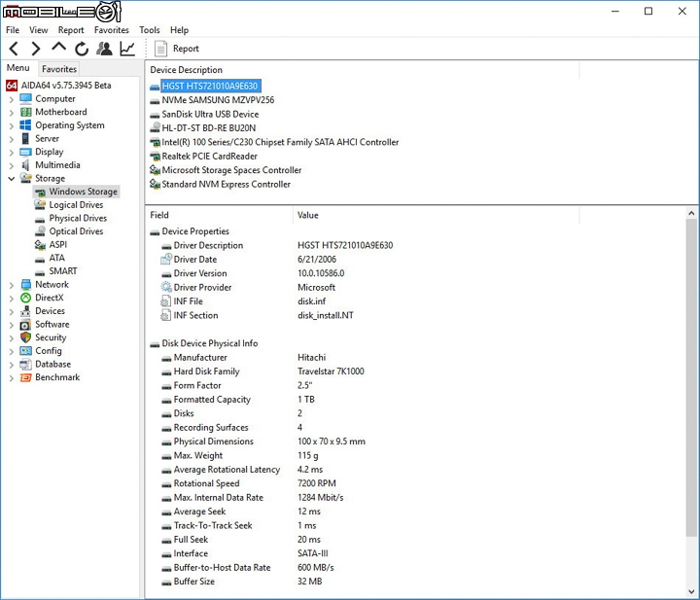This screenshot has height=600, width=700.
Task: Open the graph chart toolbar icon
Action: [127, 49]
